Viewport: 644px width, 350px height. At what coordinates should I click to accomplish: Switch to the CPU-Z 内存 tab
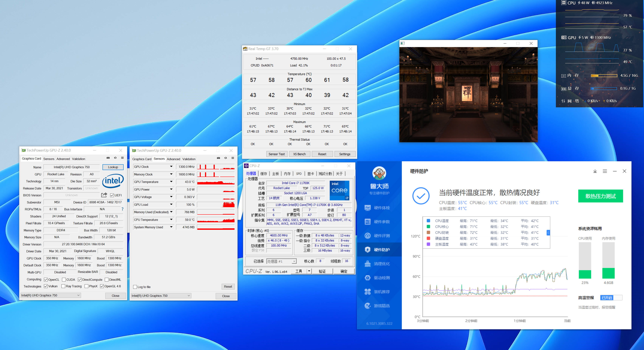(287, 174)
